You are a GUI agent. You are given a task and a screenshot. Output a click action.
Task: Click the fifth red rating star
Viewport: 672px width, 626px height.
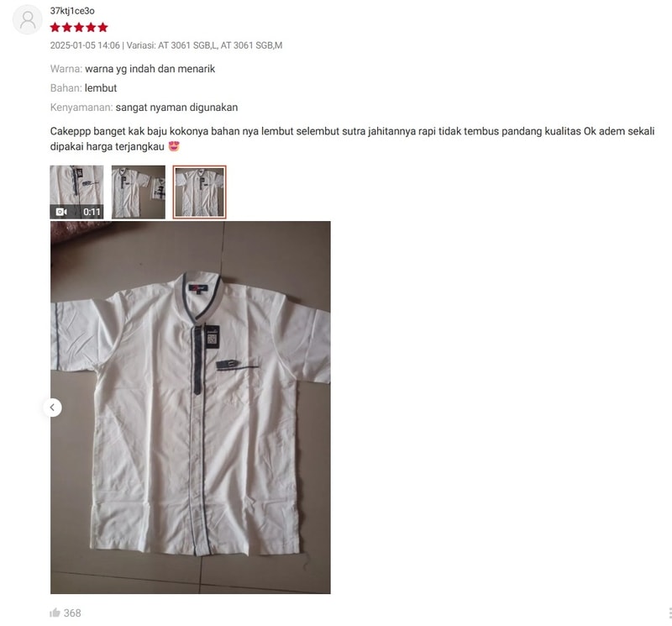tap(102, 28)
